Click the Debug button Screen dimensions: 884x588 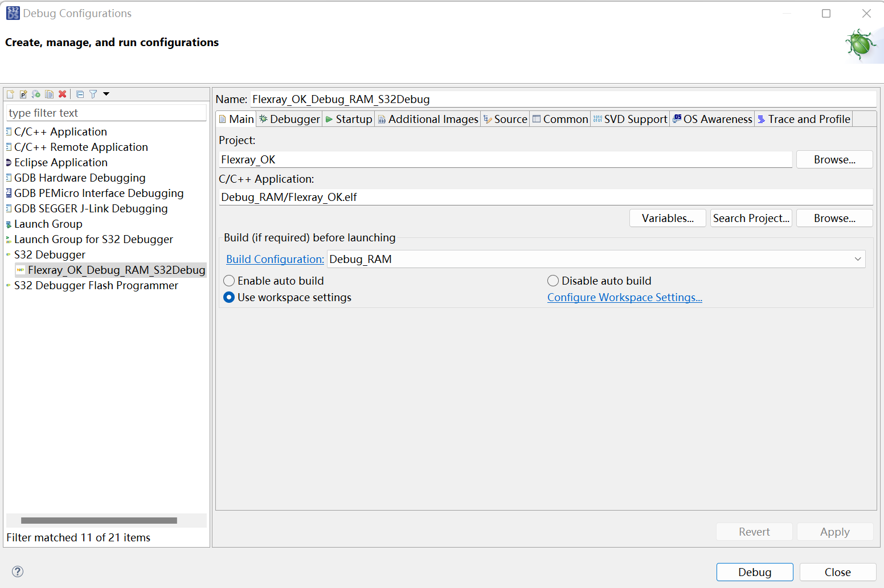click(x=755, y=572)
